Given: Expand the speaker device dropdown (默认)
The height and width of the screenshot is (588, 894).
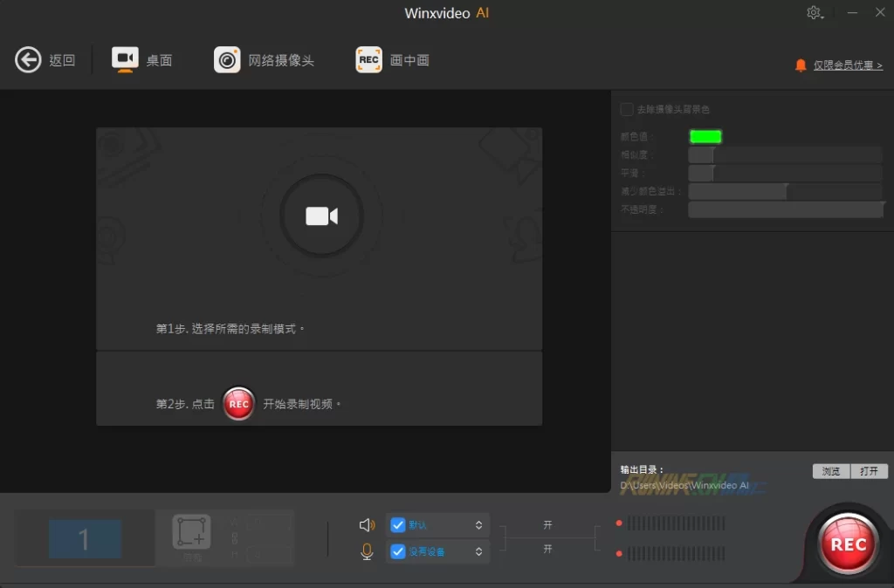Looking at the screenshot, I should click(x=478, y=525).
